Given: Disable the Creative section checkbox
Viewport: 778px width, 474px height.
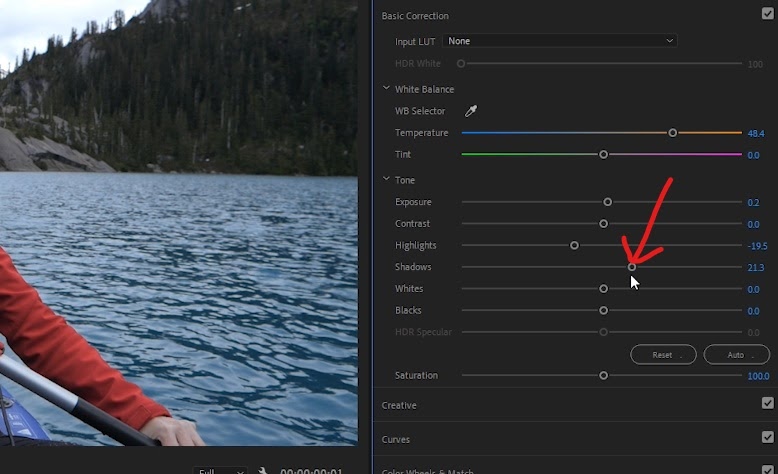Looking at the screenshot, I should [768, 403].
